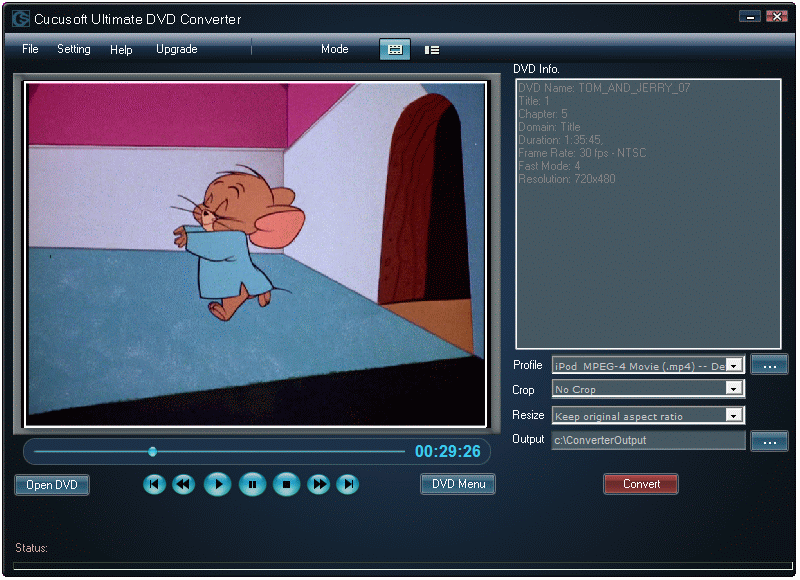Click the Cucusoft application logo icon
800x580 pixels.
coord(20,19)
